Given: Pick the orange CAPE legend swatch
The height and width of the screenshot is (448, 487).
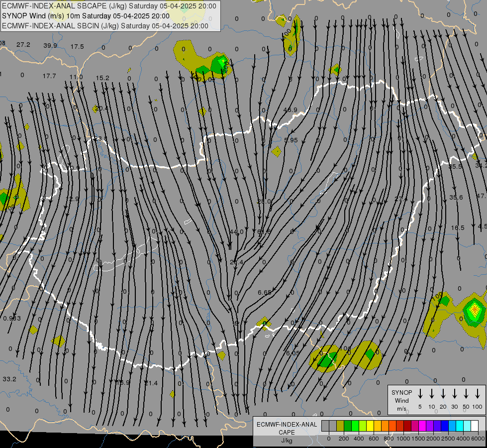Looking at the screenshot, I should tap(385, 426).
